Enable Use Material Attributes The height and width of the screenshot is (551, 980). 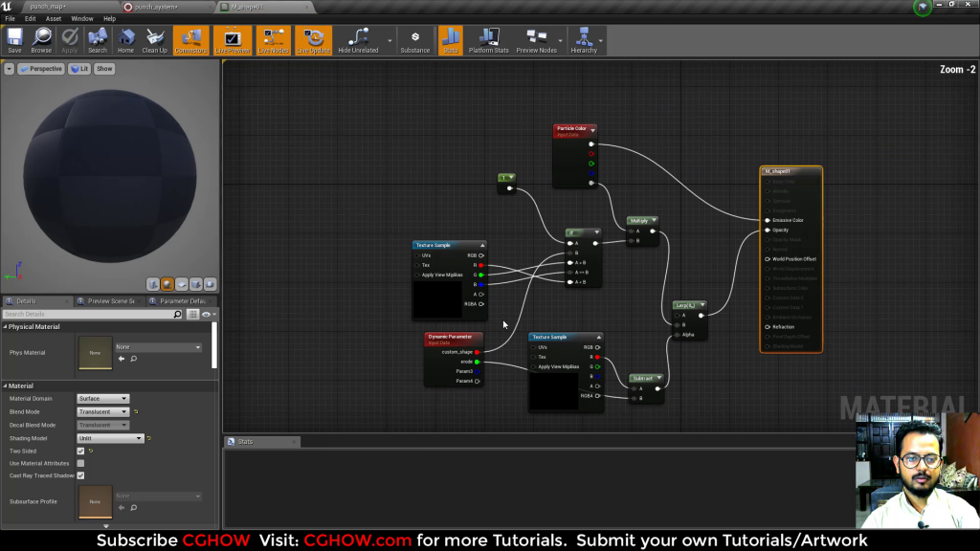coord(81,463)
